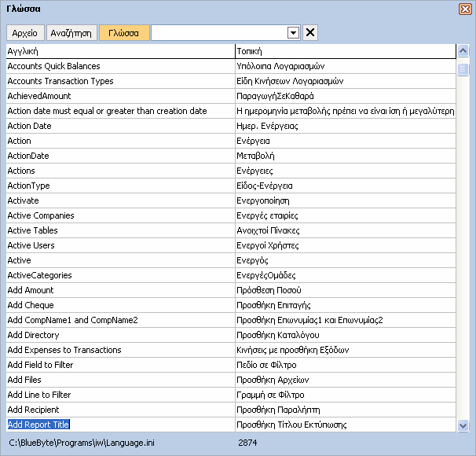This screenshot has width=476, height=456.
Task: Select the Πεδίο σε Φίλτρο cell
Action: click(346, 365)
